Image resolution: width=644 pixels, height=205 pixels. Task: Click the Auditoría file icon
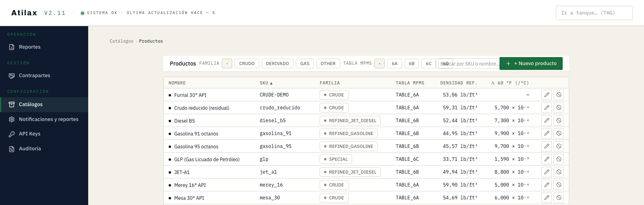[x=12, y=149]
